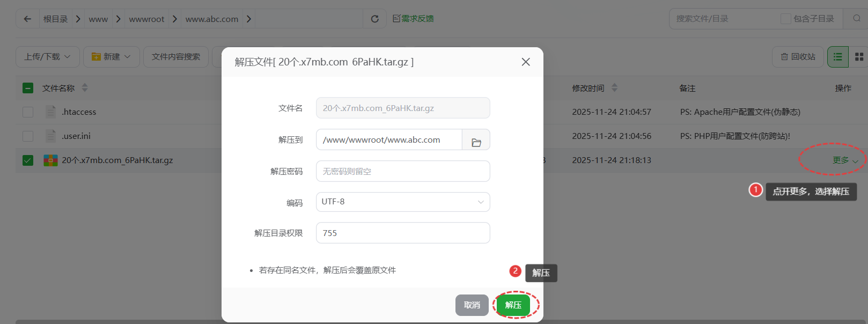Viewport: 868px width, 324px height.
Task: Go to 根目录 root breadcrumb
Action: tap(55, 19)
